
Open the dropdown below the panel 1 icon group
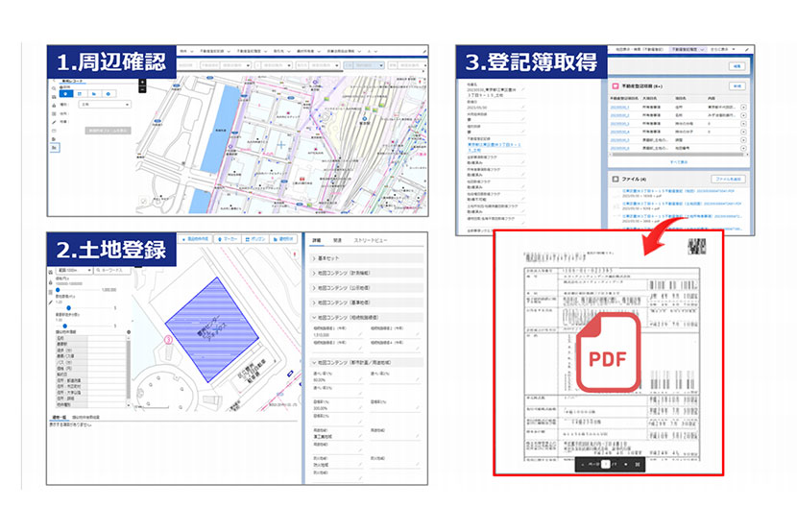point(105,104)
